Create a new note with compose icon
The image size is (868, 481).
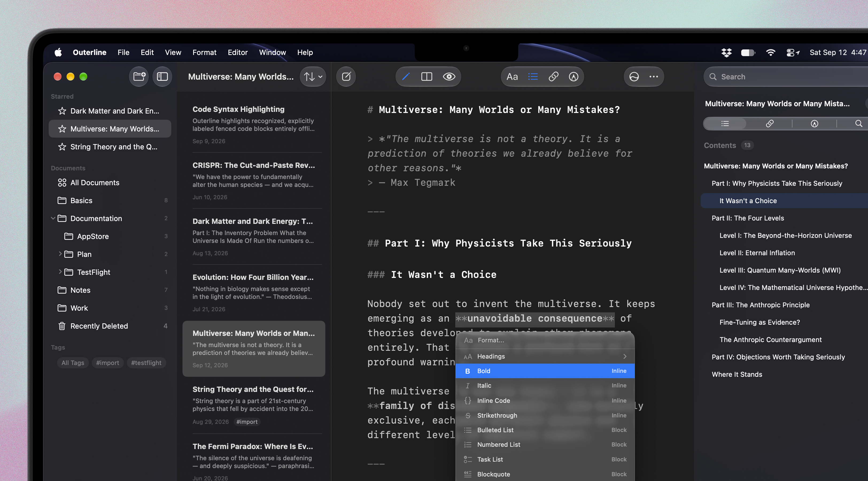(346, 77)
